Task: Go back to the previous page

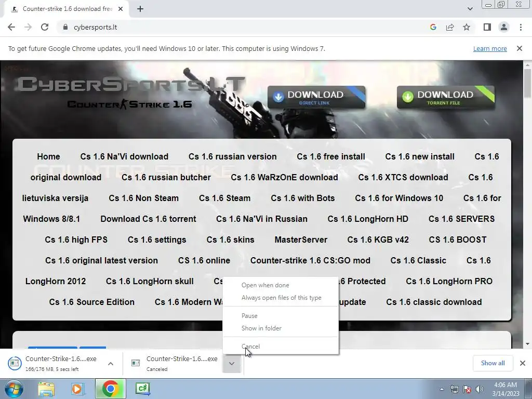Action: click(11, 27)
